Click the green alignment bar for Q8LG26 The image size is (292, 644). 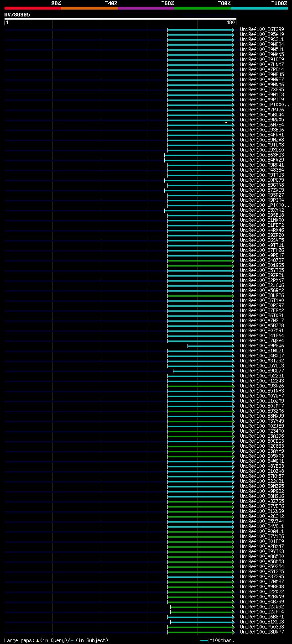(200, 296)
